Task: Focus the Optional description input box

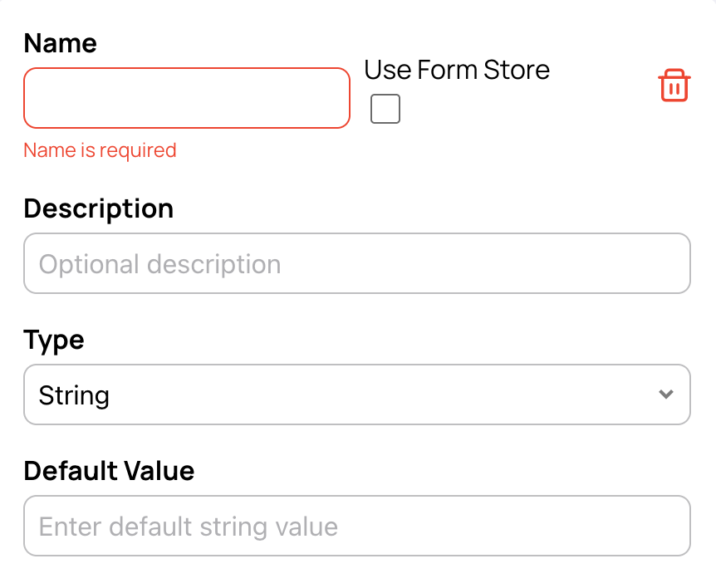Action: click(357, 263)
